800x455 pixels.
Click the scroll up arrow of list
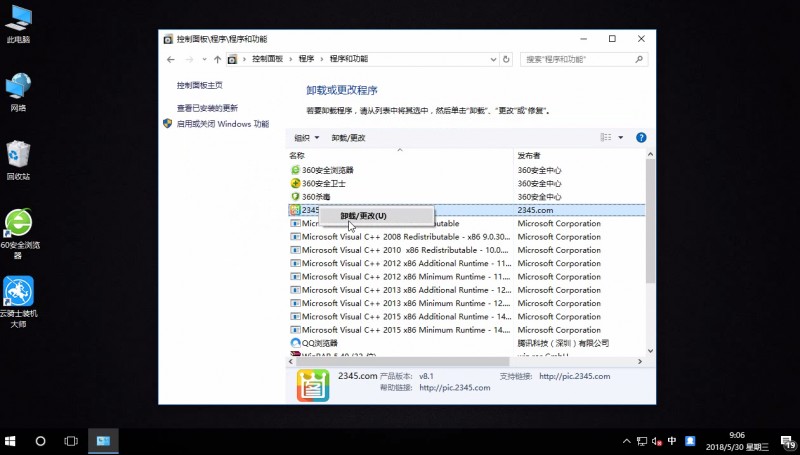point(650,154)
